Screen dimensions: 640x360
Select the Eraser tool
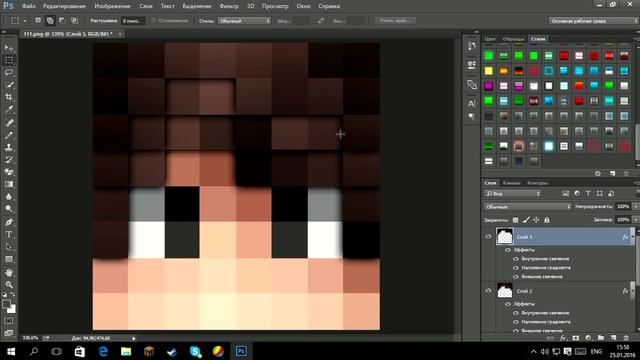point(9,172)
